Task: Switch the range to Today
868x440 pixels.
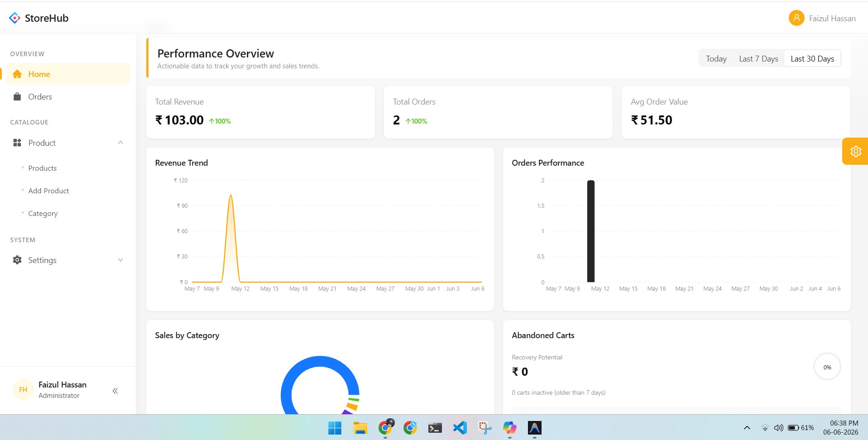Action: pyautogui.click(x=716, y=59)
